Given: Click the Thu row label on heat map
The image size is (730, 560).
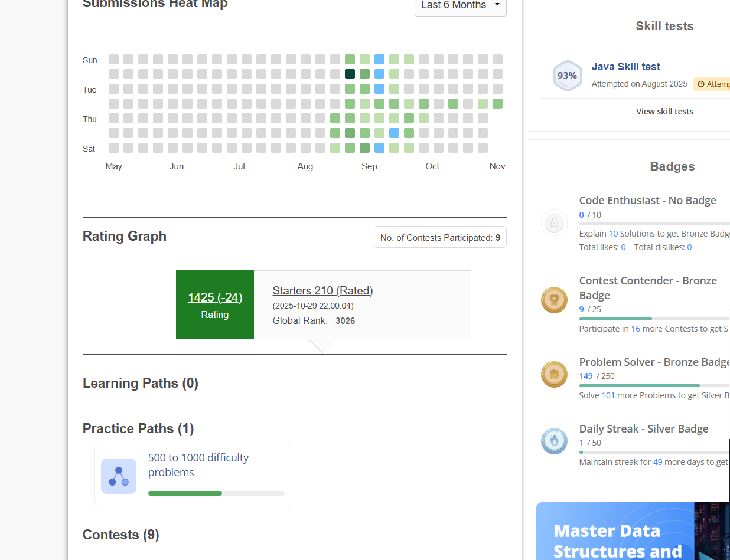Looking at the screenshot, I should click(x=90, y=119).
